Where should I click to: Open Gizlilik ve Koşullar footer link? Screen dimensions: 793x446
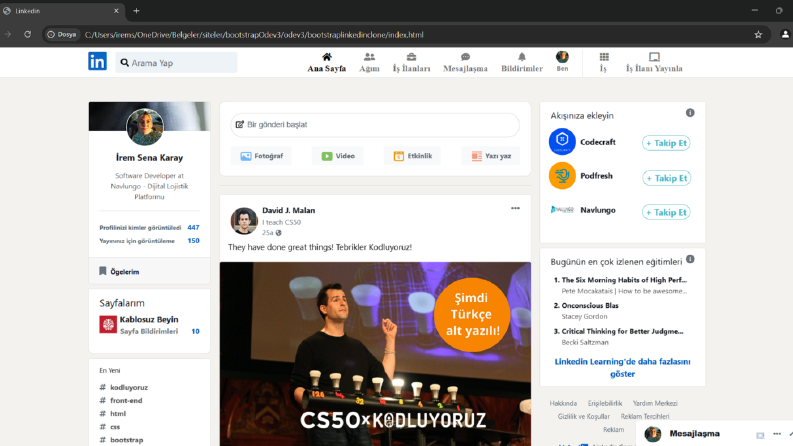click(x=584, y=416)
